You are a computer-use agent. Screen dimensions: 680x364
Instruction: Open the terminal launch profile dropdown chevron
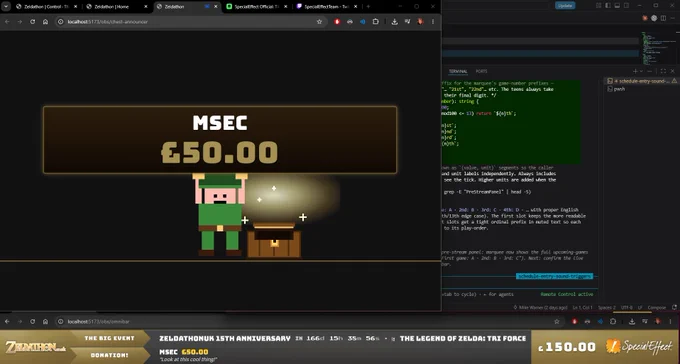641,71
